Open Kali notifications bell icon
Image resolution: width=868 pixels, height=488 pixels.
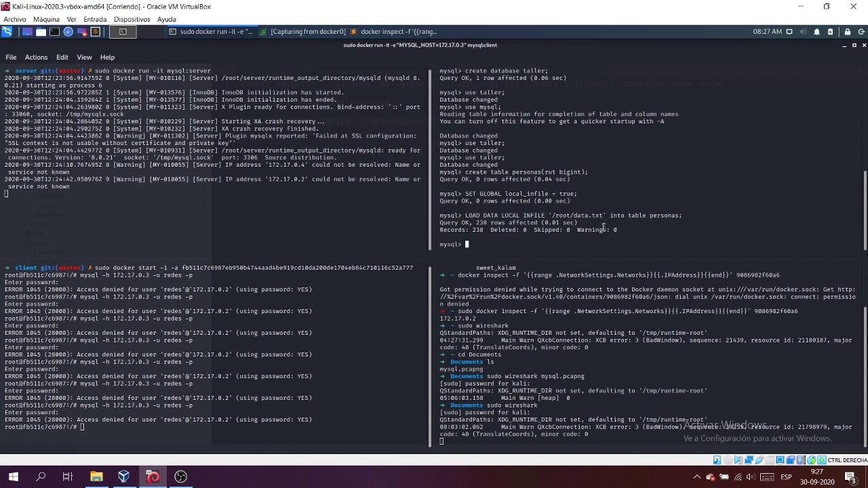(816, 32)
